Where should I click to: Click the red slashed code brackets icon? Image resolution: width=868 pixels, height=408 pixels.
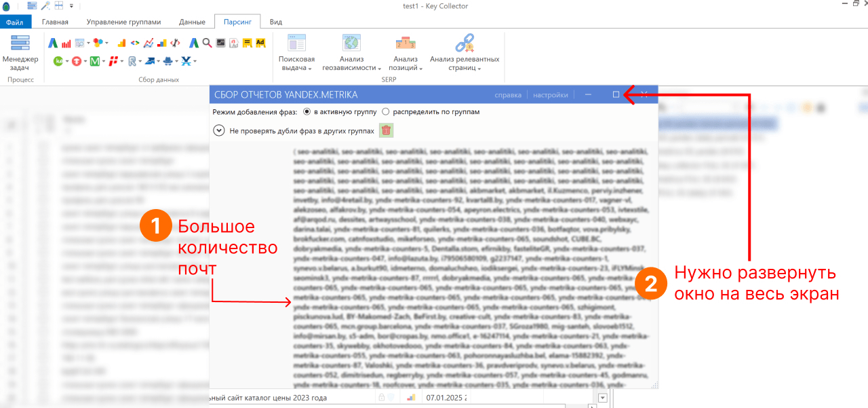tap(176, 43)
